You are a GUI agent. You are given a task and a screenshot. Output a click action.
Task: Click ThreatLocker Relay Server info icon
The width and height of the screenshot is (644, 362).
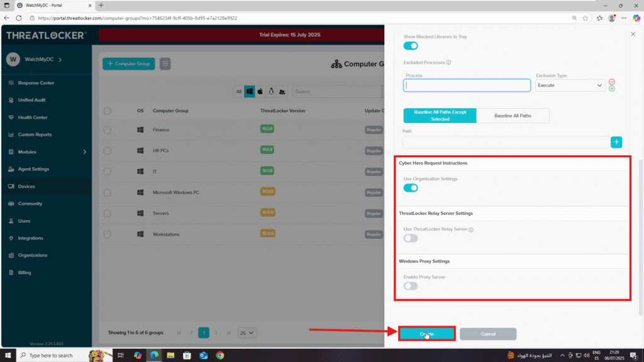click(x=471, y=230)
